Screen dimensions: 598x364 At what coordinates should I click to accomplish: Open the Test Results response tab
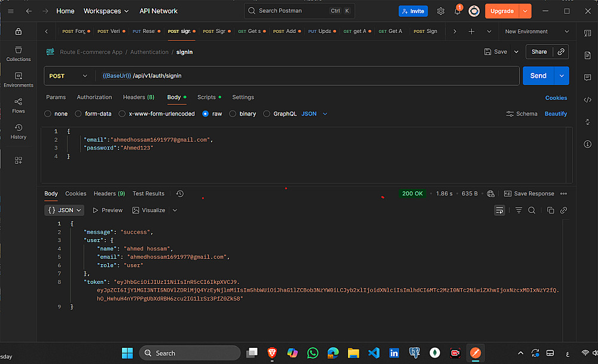click(x=148, y=194)
